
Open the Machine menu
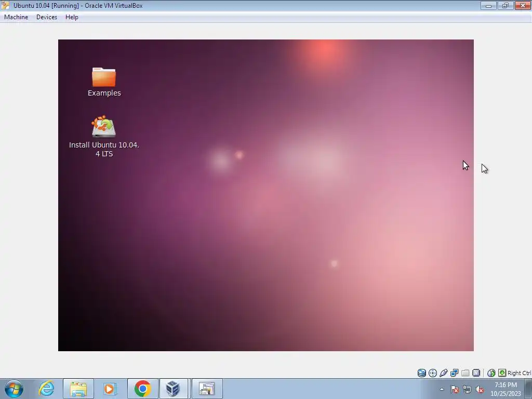pyautogui.click(x=16, y=17)
